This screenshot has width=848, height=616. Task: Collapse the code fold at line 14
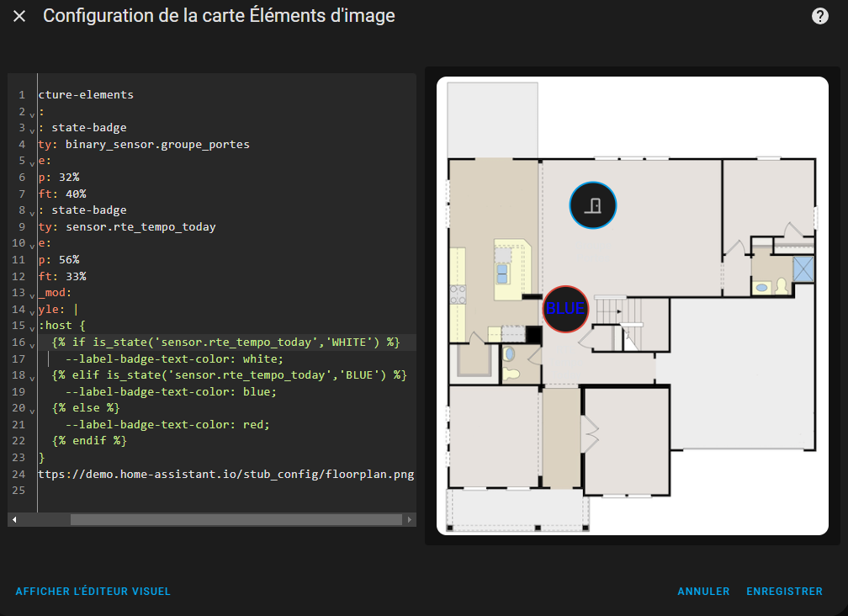click(x=32, y=311)
